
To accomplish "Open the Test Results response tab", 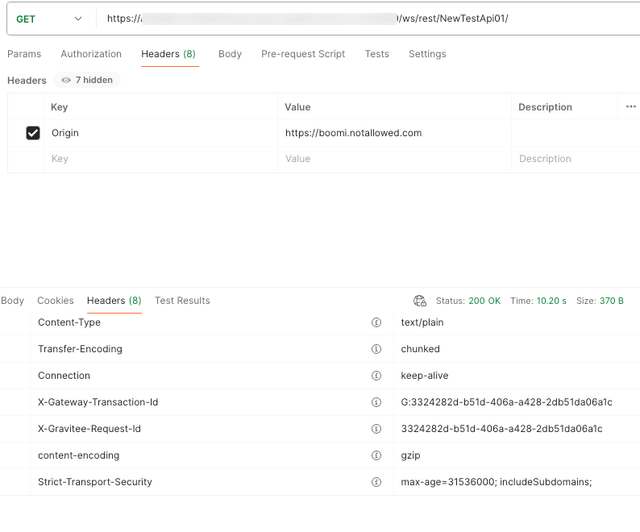I will 182,300.
